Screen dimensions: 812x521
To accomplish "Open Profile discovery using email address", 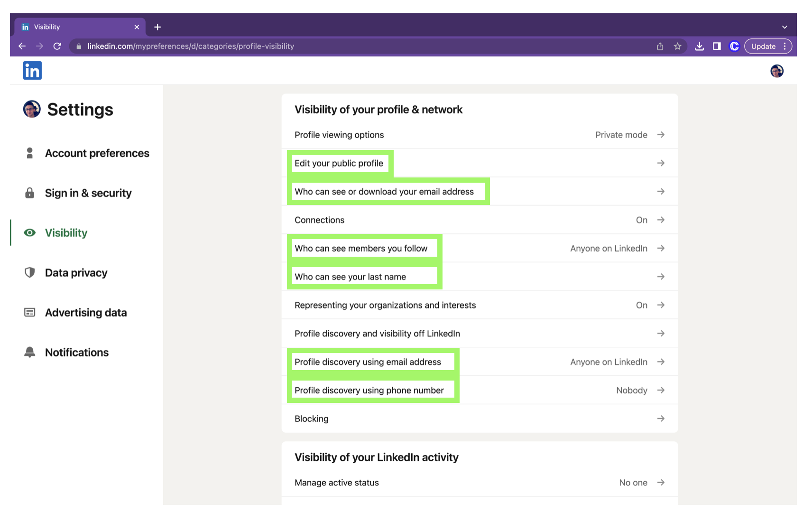I will tap(480, 362).
